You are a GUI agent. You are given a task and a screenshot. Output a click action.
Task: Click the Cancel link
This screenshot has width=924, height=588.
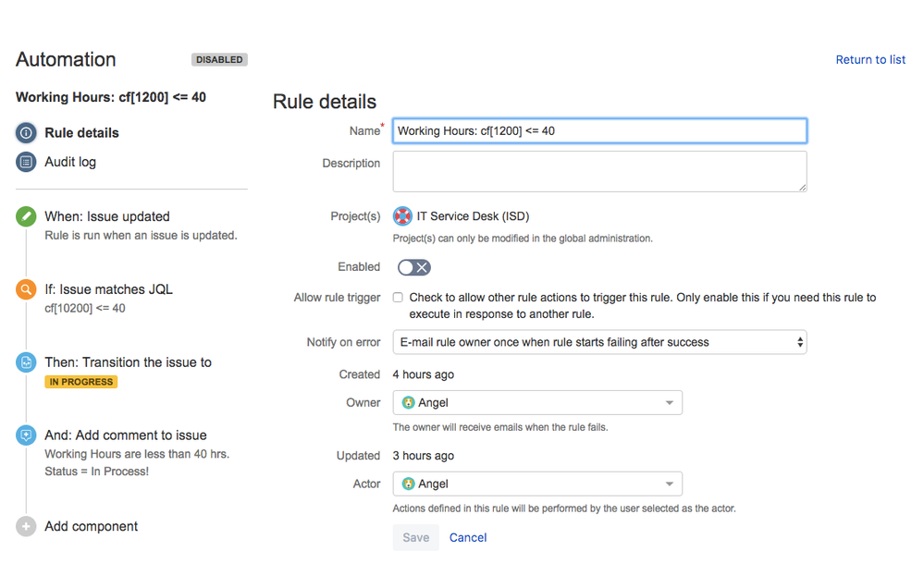click(468, 537)
